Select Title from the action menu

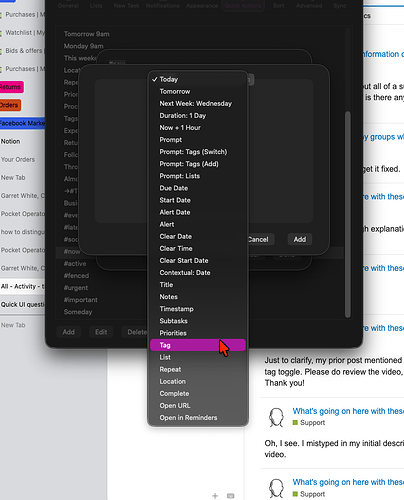point(198,285)
